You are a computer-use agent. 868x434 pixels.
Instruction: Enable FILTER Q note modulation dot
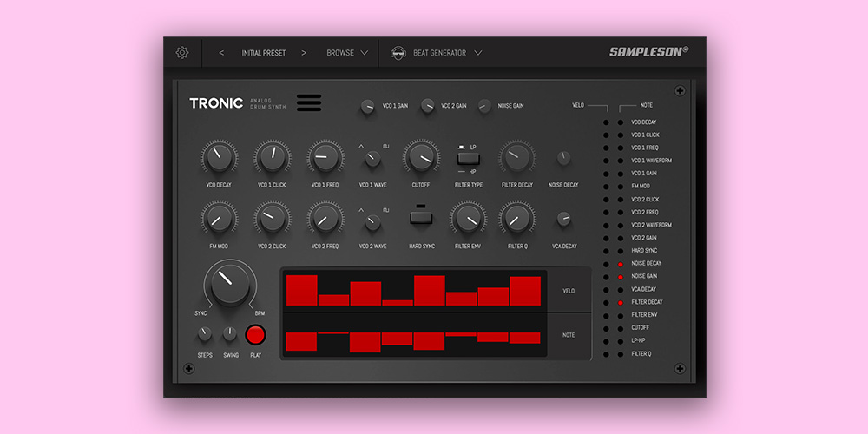coord(621,354)
